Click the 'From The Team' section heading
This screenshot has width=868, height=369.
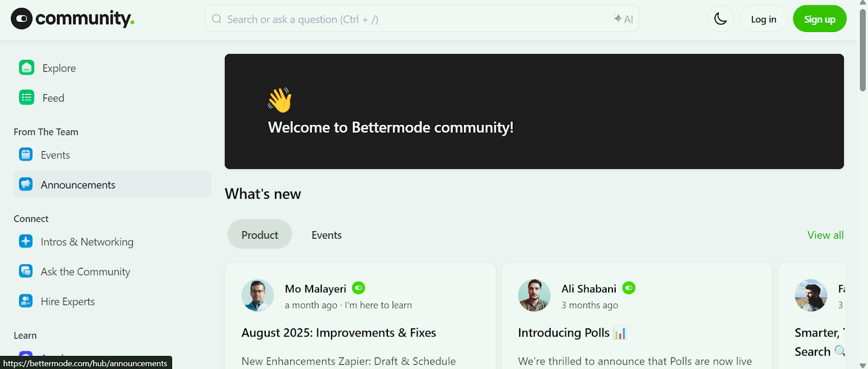pos(46,132)
